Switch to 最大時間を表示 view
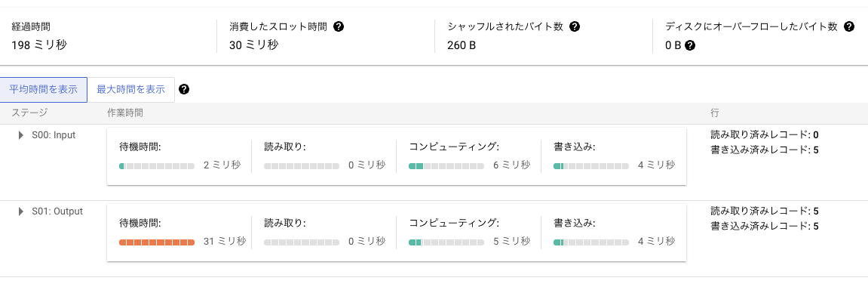 coord(131,90)
